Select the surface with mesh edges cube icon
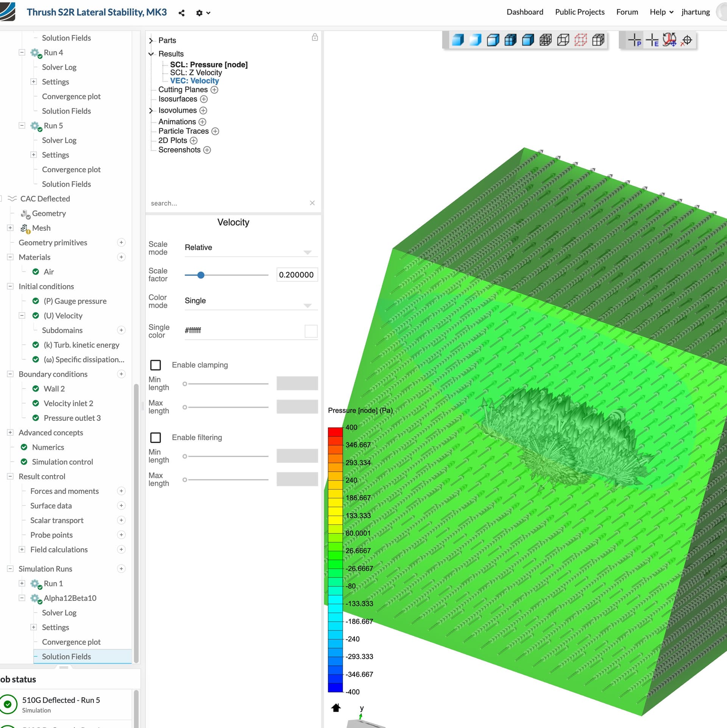 (510, 40)
